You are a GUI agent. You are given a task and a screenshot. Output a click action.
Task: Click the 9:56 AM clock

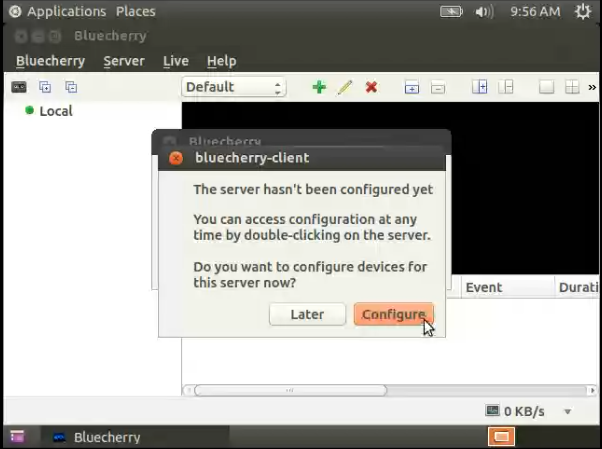(x=535, y=12)
